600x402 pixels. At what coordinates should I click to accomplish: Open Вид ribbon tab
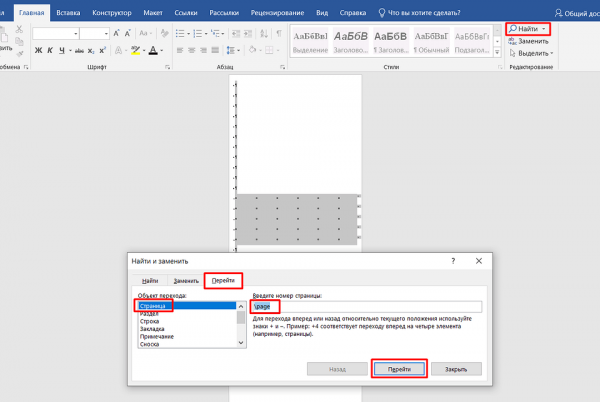pyautogui.click(x=322, y=13)
